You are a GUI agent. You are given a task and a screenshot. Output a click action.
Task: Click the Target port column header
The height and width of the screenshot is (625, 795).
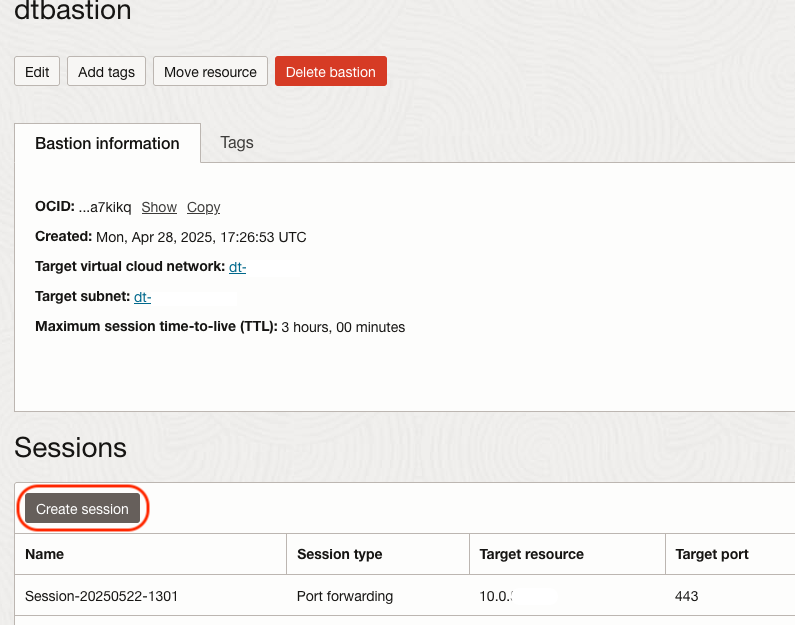click(712, 554)
